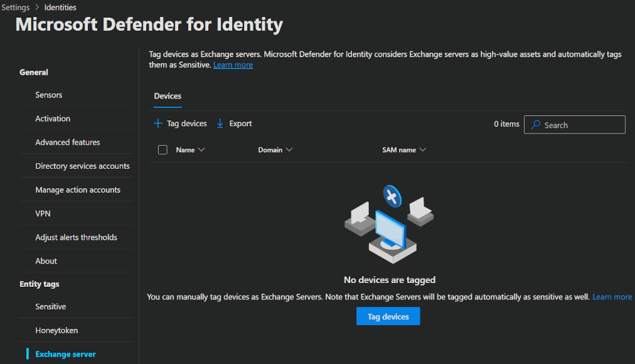
Task: Open the Honeytoken entity tags page
Action: (56, 331)
